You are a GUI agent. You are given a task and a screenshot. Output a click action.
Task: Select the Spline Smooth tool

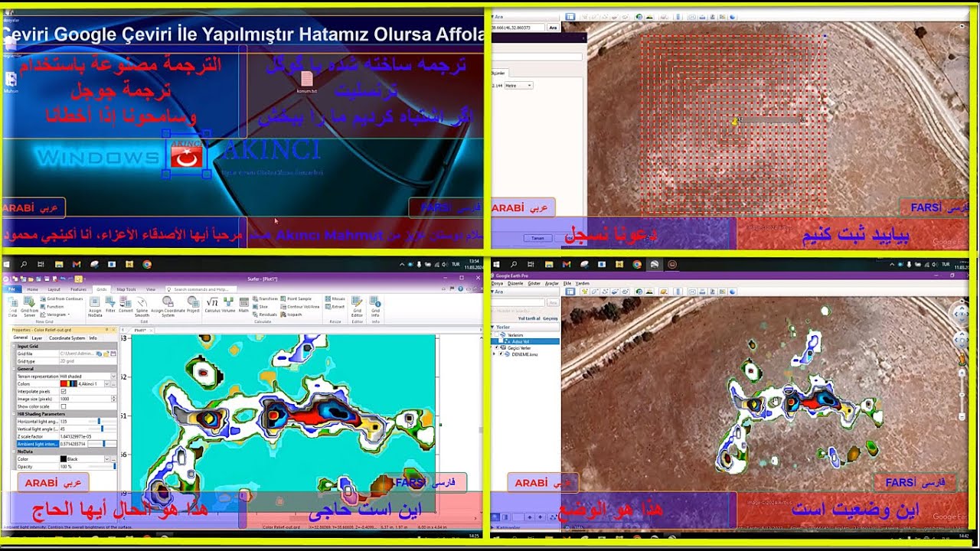[x=142, y=306]
